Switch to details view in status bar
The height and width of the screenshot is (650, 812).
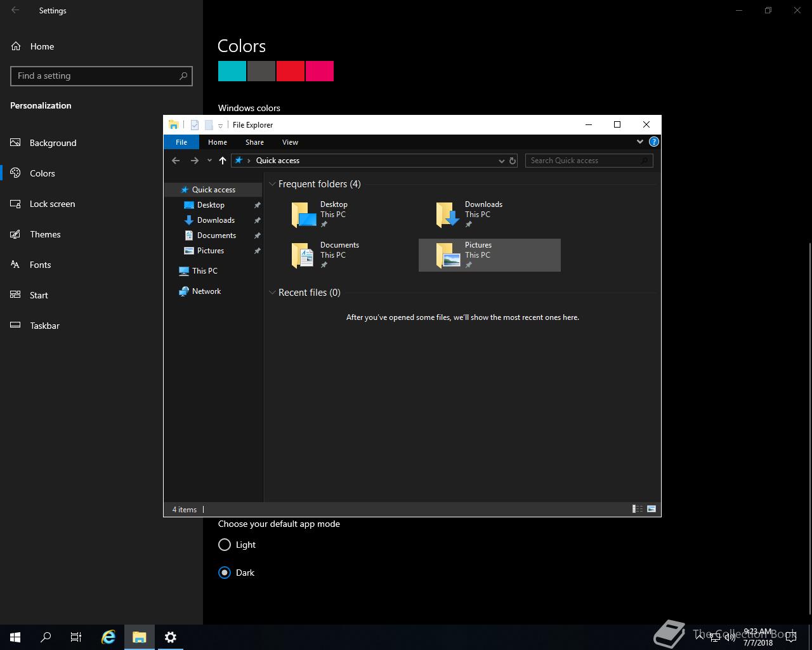[638, 509]
